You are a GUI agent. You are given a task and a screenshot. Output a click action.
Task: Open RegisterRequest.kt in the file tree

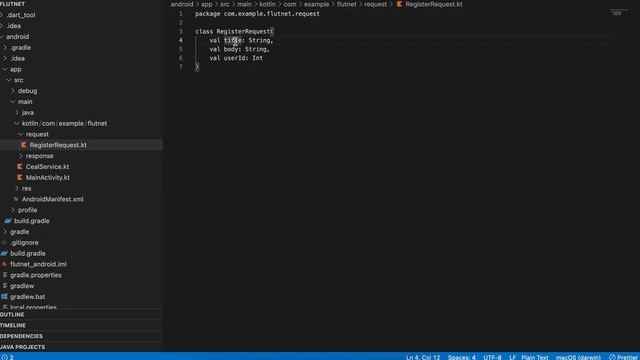coord(58,145)
